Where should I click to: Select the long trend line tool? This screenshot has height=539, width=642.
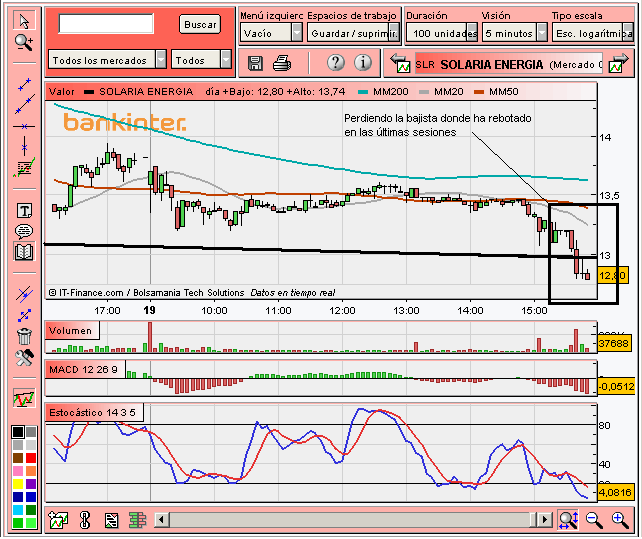point(25,104)
